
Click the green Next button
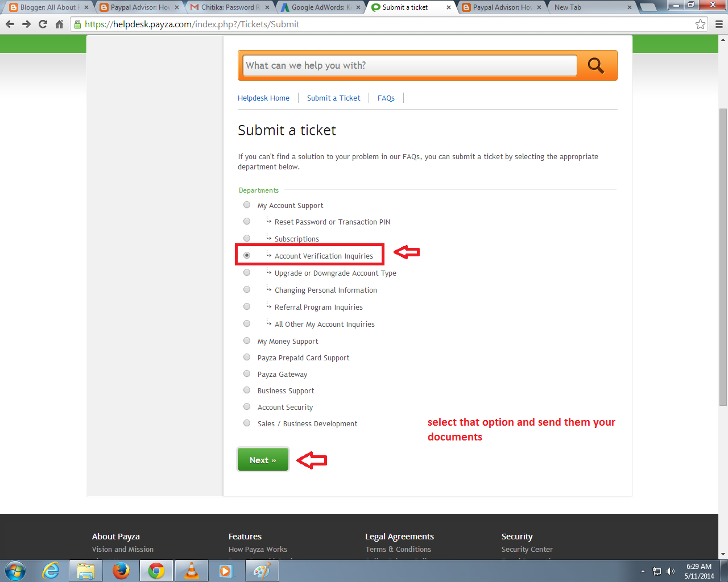263,460
